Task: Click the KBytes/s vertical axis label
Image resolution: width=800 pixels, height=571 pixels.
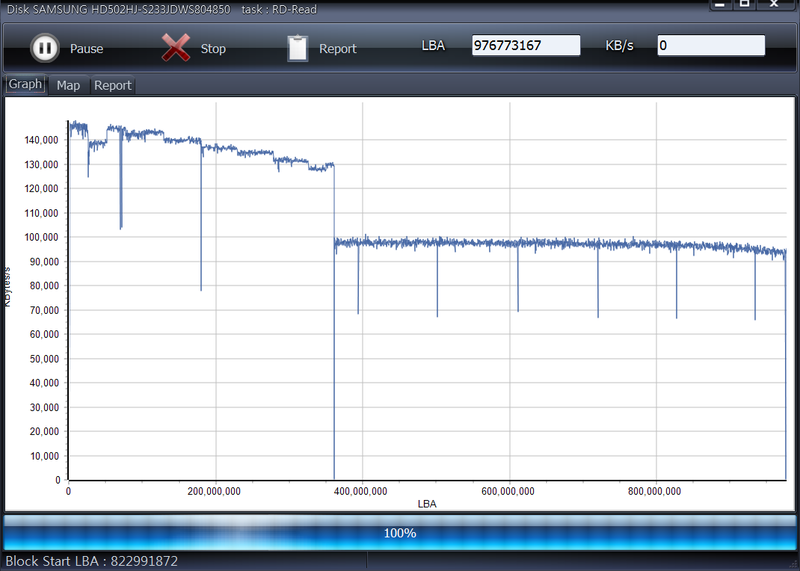Action: (x=7, y=285)
